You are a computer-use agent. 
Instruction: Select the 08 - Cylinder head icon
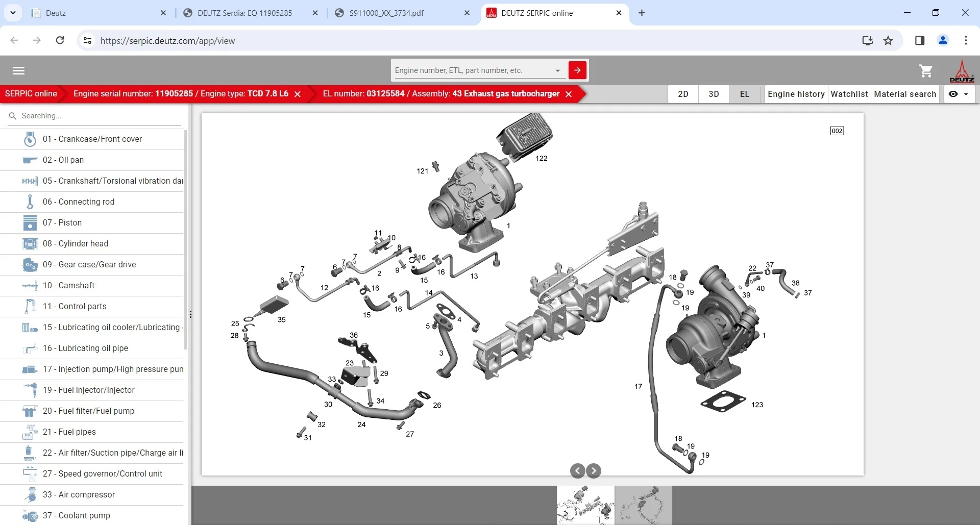(30, 243)
